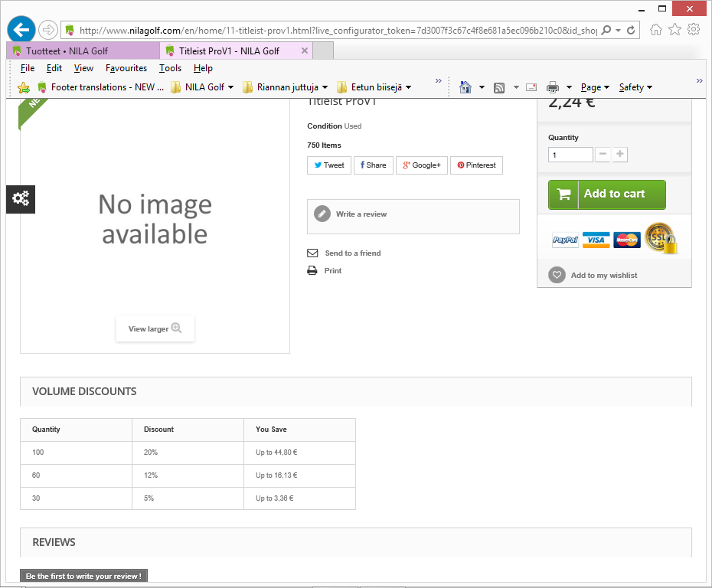Minimize the browser window
Image resolution: width=712 pixels, height=588 pixels.
tap(642, 9)
